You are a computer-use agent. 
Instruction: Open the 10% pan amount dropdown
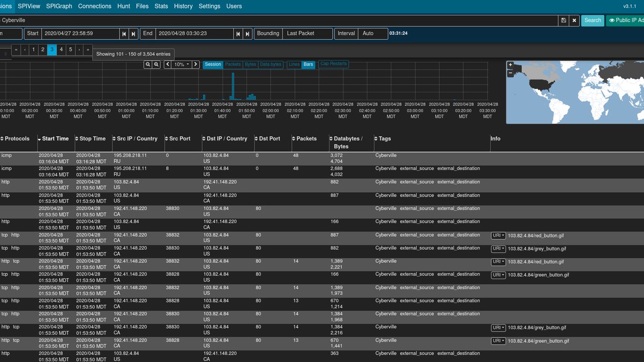(x=182, y=64)
